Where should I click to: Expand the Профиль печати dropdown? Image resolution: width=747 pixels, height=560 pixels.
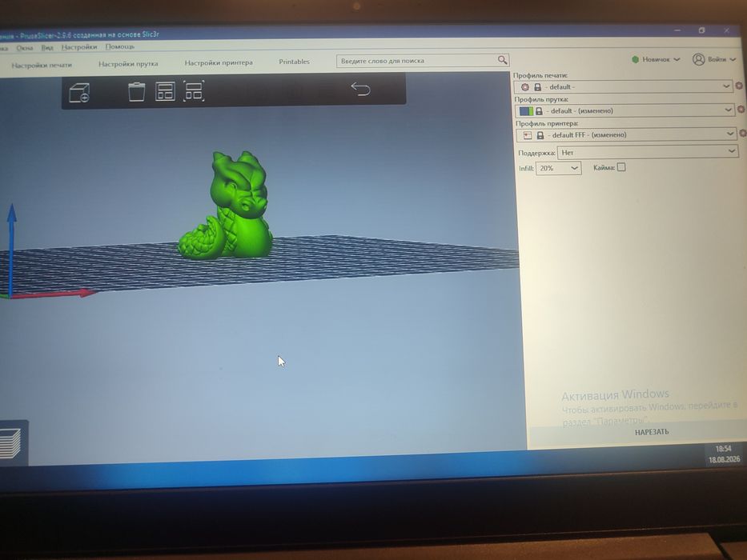726,86
